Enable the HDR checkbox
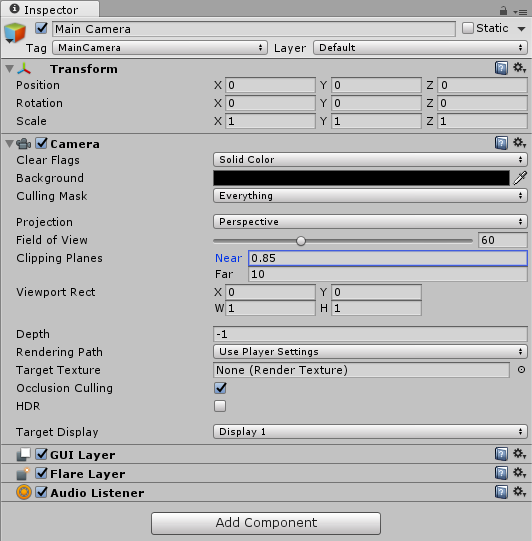 [220, 406]
